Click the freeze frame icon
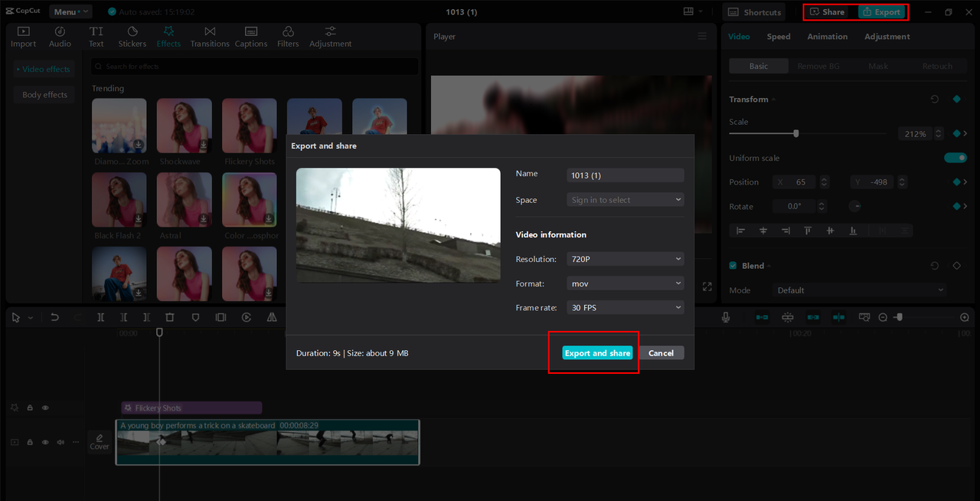 click(x=220, y=317)
